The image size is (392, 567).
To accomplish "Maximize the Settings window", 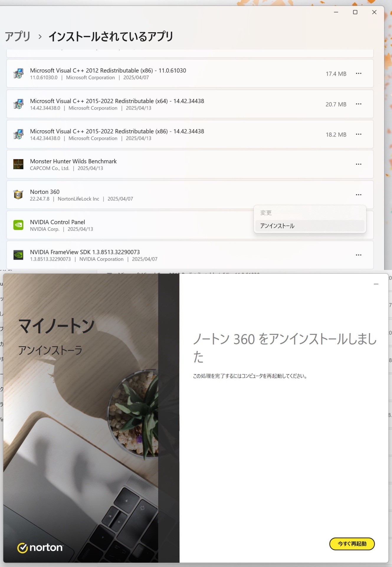I will tap(355, 12).
